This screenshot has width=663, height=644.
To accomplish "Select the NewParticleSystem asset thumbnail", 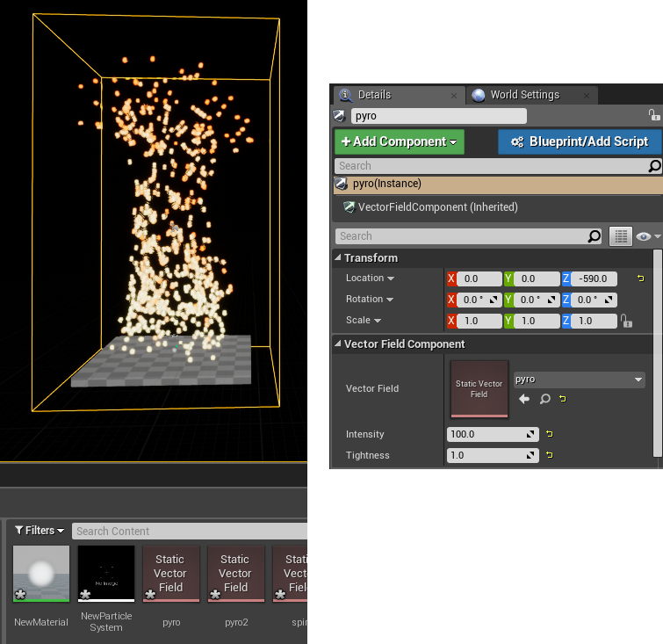I will coord(106,574).
